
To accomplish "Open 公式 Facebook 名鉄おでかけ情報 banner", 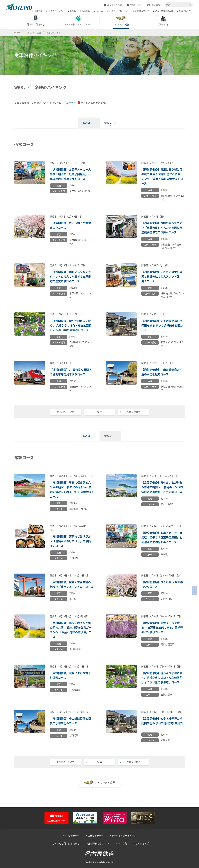I will click(85, 818).
